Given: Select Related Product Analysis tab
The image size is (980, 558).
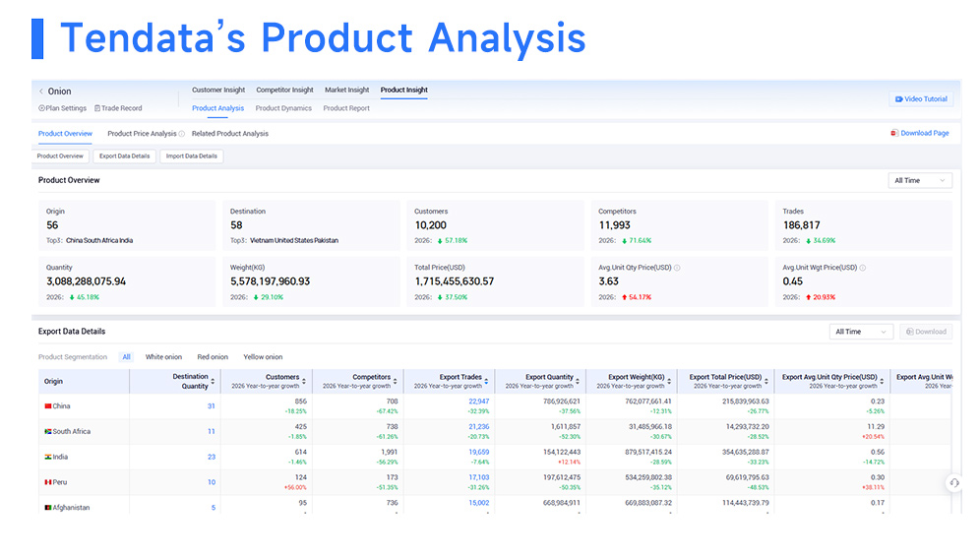Looking at the screenshot, I should point(230,134).
